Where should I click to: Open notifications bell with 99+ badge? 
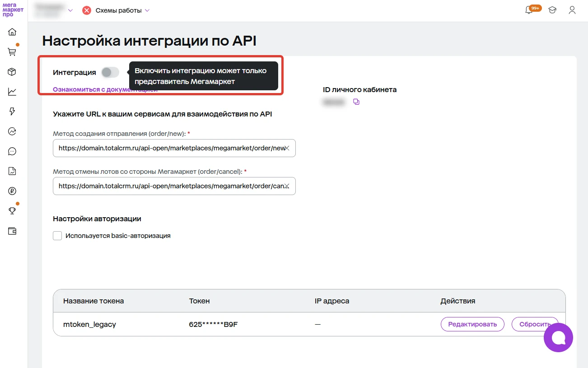(529, 10)
